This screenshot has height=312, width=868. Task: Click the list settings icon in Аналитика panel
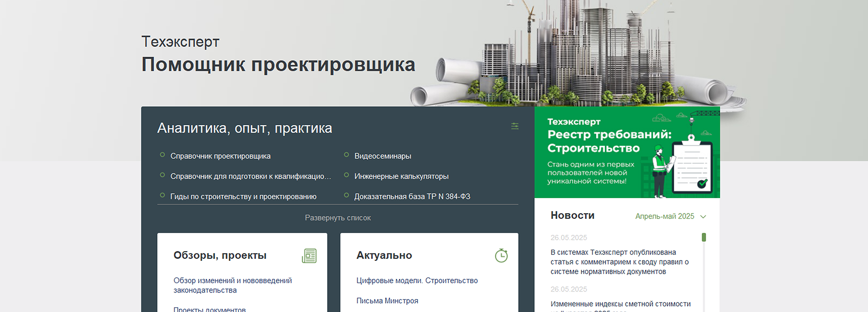(x=515, y=126)
